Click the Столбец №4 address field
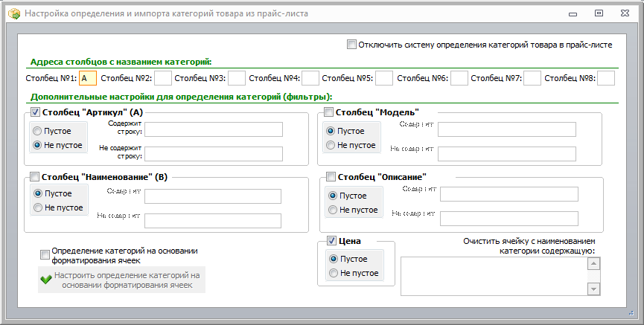644x325 pixels. click(x=310, y=78)
